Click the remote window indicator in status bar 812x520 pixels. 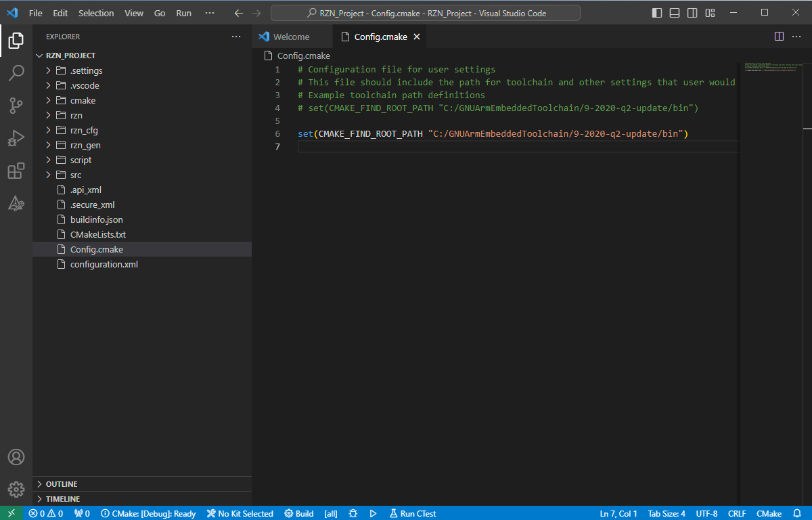[12, 513]
